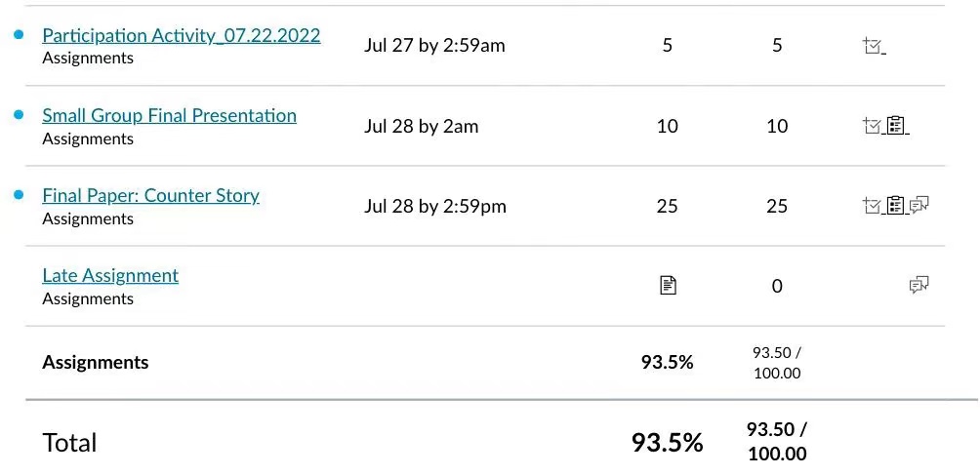
Task: Open scoring details for Final Paper: Counter Story
Action: coord(872,205)
